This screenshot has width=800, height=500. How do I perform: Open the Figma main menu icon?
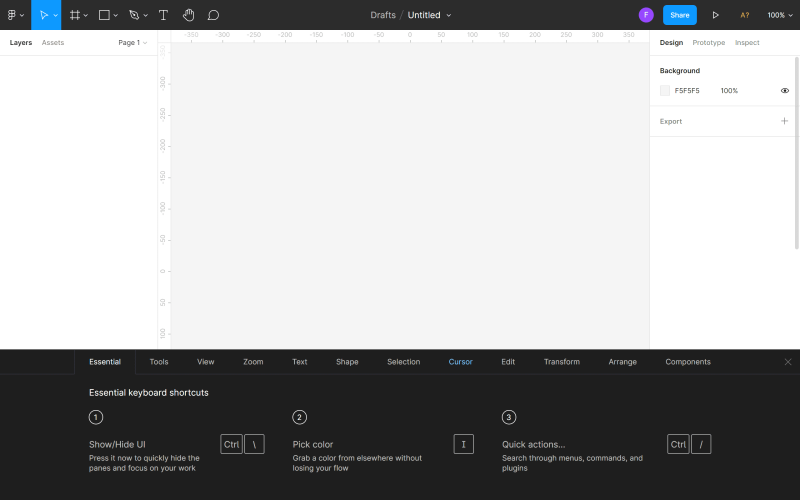(x=12, y=15)
